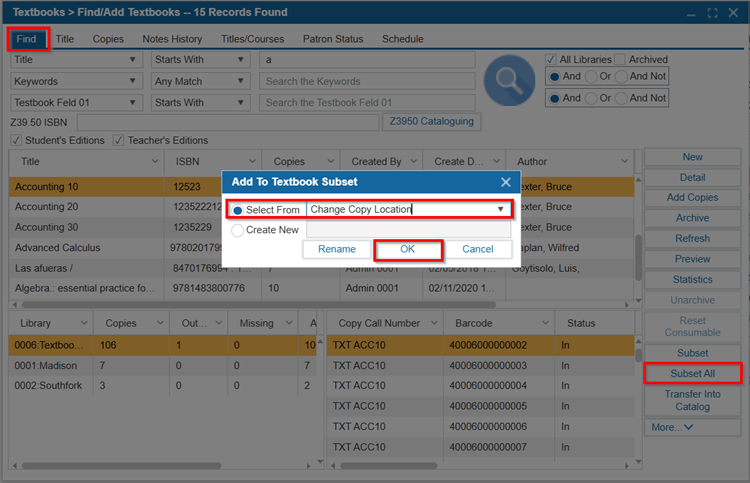Maximize the Textbooks window
The height and width of the screenshot is (483, 750).
click(712, 13)
